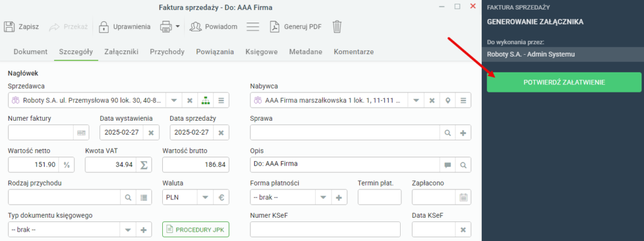The width and height of the screenshot is (644, 241).
Task: Expand Typ dokumentu księgowego dropdown
Action: coord(128,230)
